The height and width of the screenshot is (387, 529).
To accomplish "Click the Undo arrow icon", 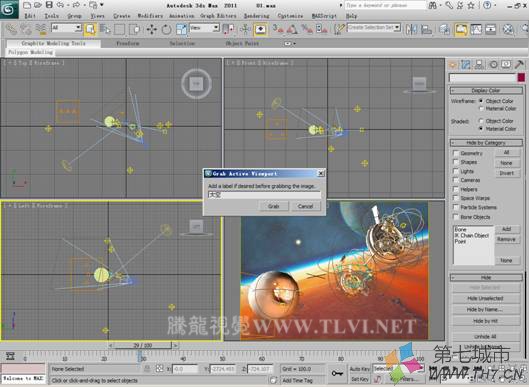I will click(60, 5).
